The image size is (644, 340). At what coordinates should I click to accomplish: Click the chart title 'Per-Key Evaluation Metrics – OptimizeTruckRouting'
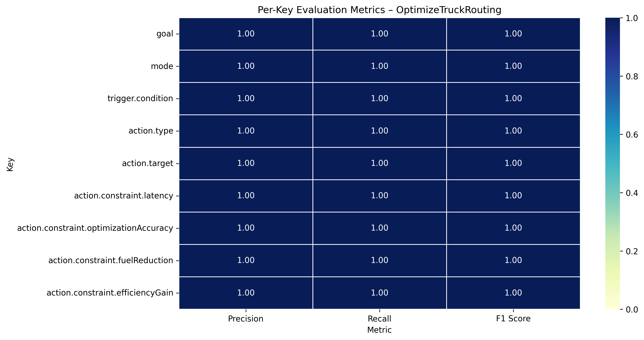tap(379, 10)
